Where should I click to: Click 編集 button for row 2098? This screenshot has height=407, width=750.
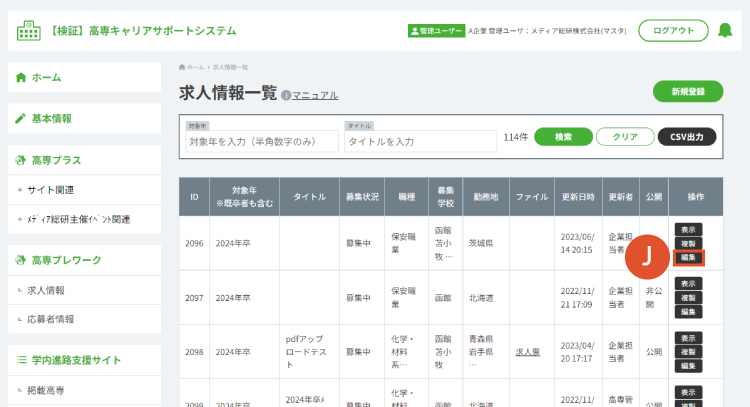688,366
